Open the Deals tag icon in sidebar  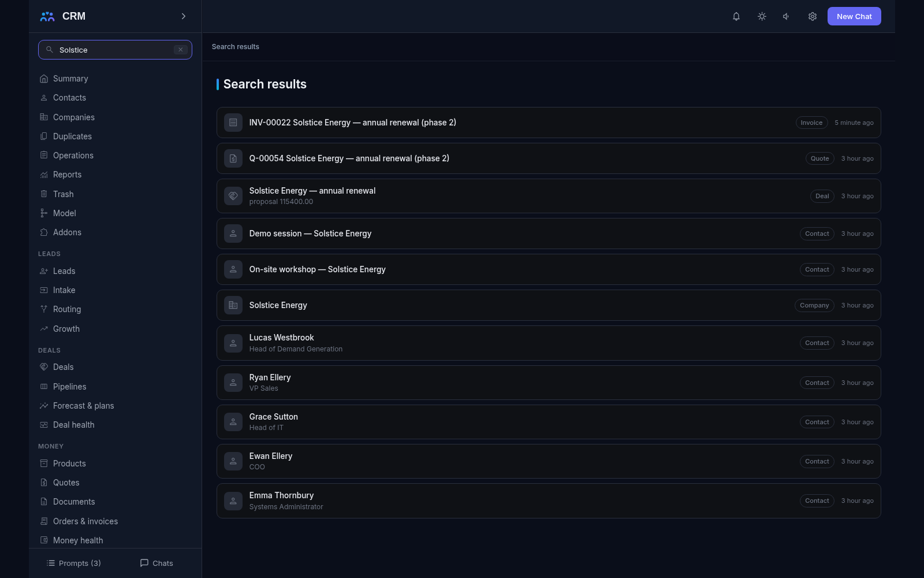pos(44,367)
